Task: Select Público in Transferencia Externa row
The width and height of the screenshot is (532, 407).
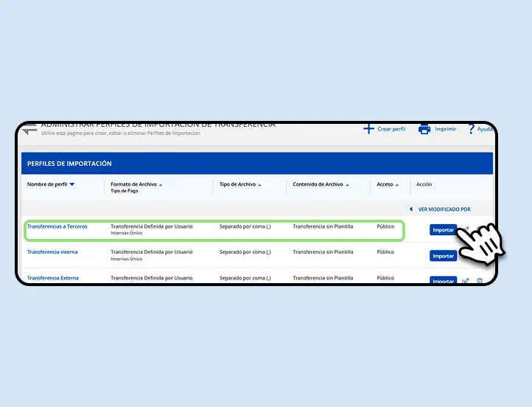Action: 385,278
